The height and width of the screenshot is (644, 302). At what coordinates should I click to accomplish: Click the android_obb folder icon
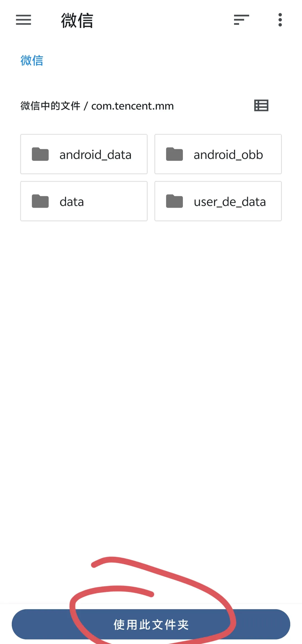[x=174, y=154]
